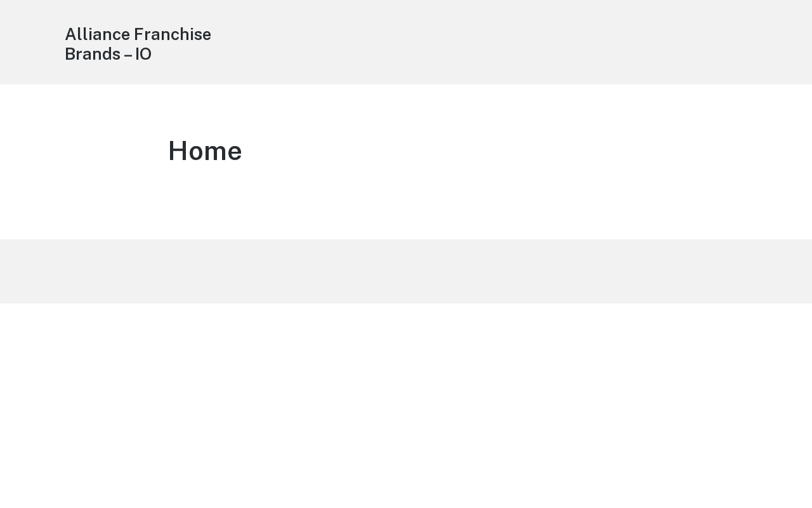Select the letter "H" of the Home heading
Image resolution: width=812 pixels, height=508 pixels.
[x=178, y=151]
